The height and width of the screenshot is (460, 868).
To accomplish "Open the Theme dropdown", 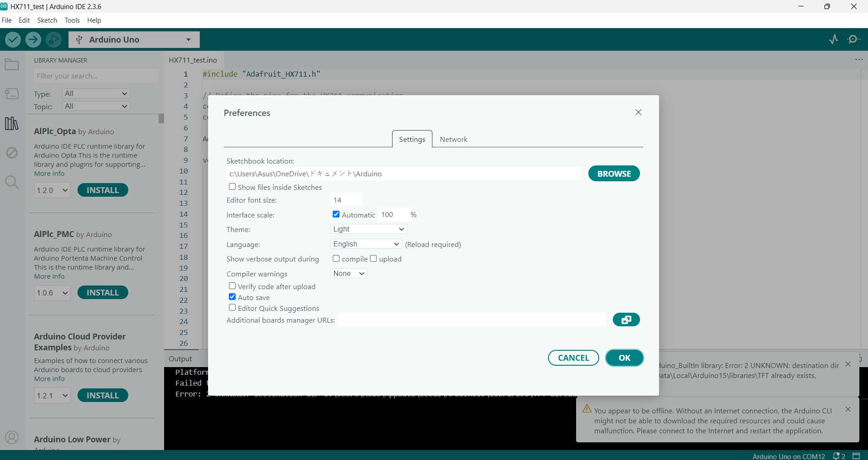I will (369, 229).
